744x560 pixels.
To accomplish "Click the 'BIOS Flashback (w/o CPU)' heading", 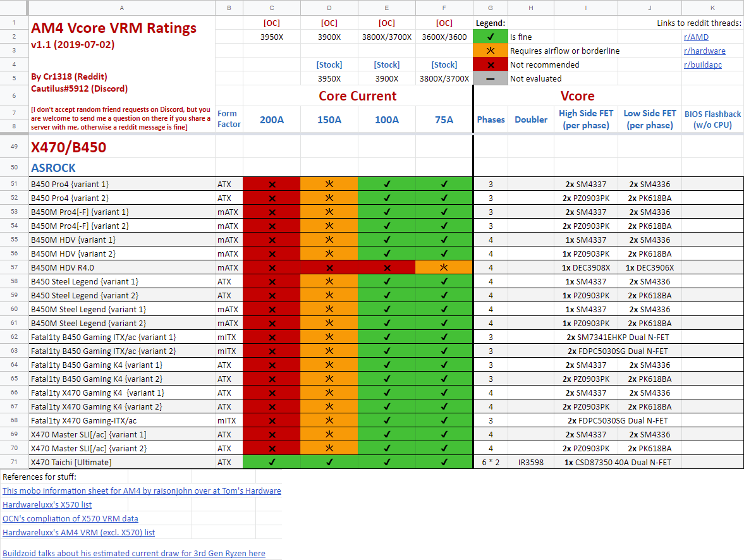I will tap(712, 119).
